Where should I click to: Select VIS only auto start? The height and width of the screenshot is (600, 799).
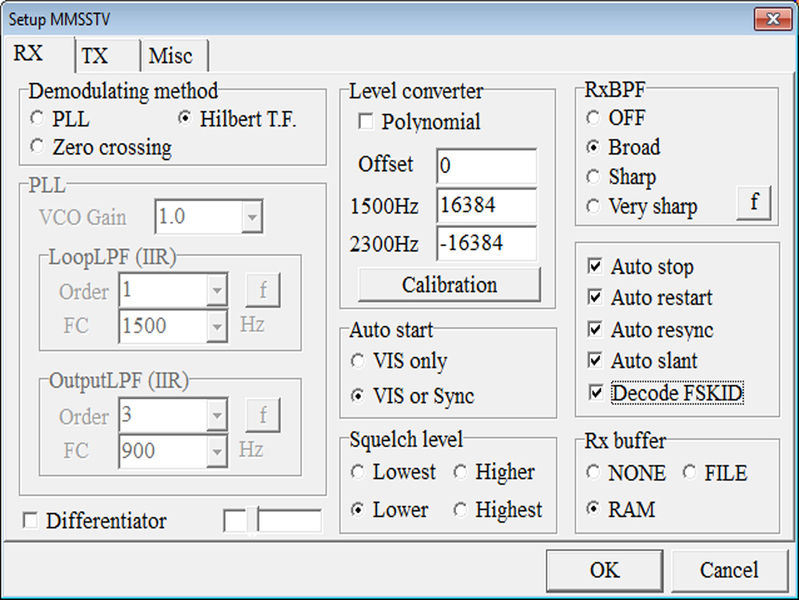358,361
